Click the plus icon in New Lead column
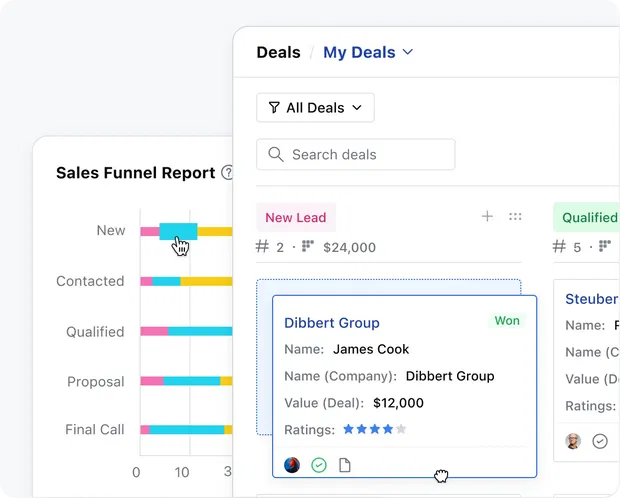Viewport: 620px width, 498px height. pos(487,217)
